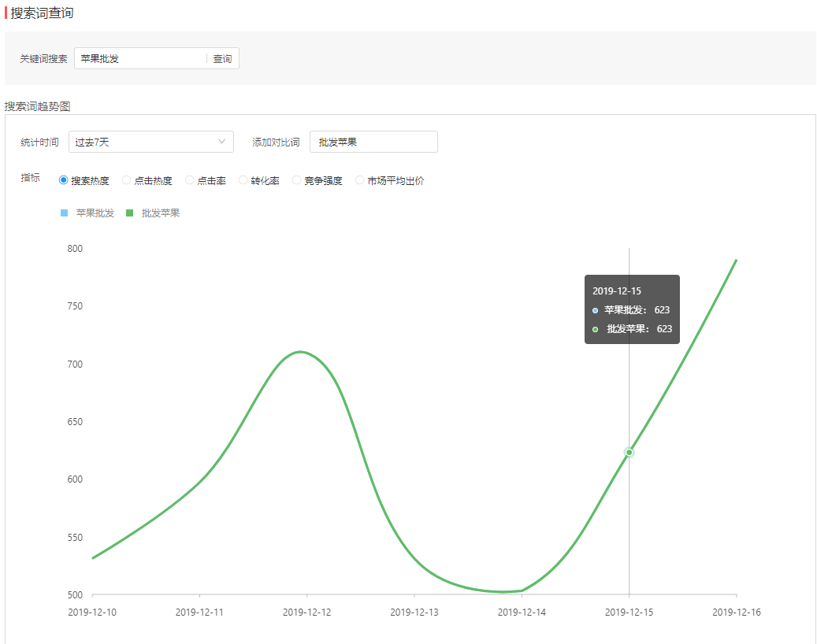817x644 pixels.
Task: Click the 搜索词查询 page heading
Action: (42, 13)
